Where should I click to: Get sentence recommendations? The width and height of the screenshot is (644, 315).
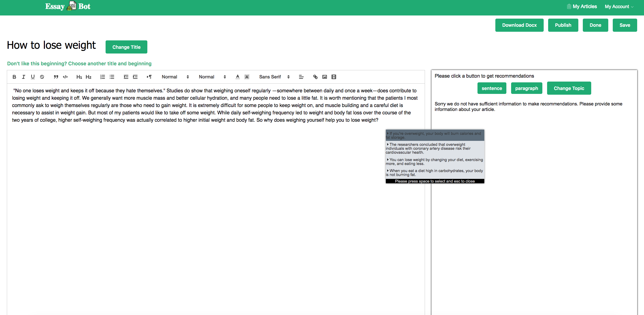(x=492, y=88)
